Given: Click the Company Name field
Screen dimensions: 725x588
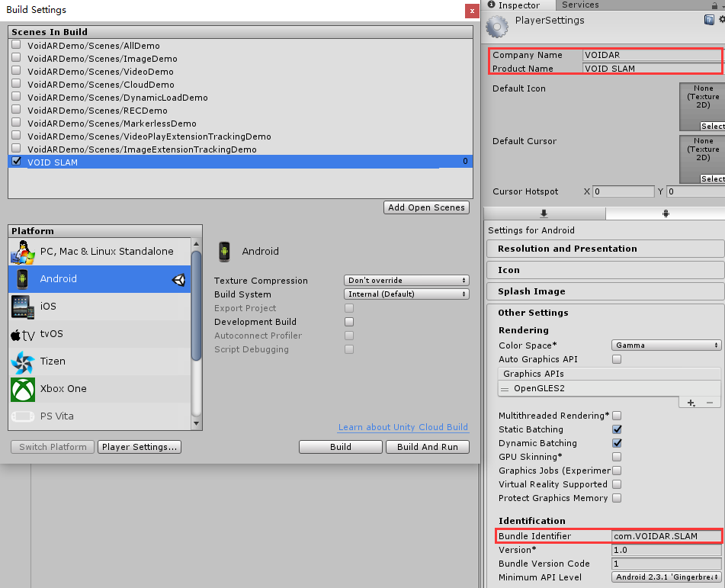Looking at the screenshot, I should click(652, 55).
